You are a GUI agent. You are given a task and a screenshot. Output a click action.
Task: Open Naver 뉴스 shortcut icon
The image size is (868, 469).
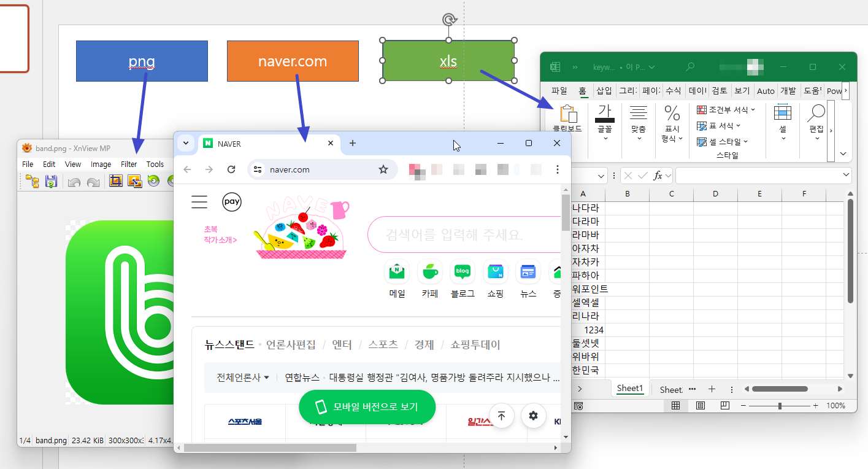point(528,271)
